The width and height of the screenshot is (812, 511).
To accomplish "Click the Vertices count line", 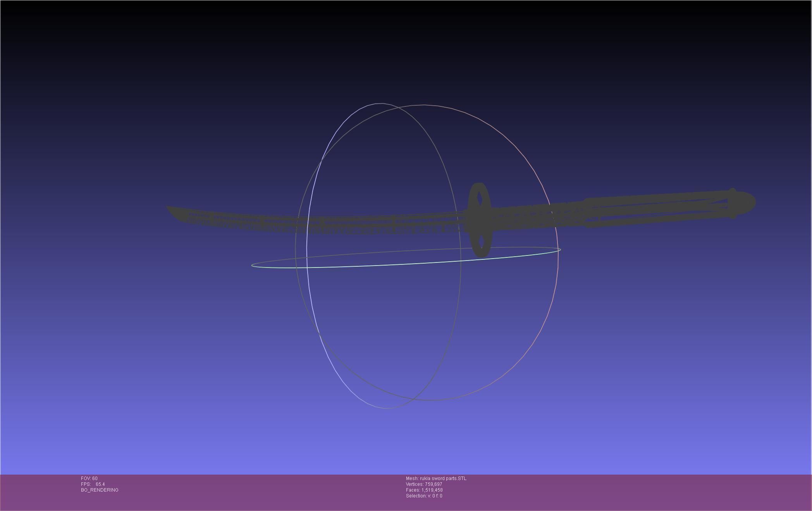I will [424, 484].
